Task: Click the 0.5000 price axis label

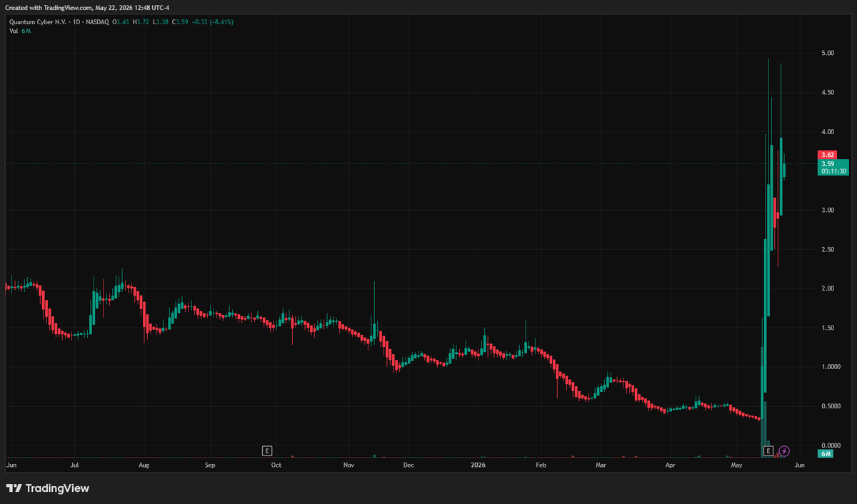Action: pyautogui.click(x=831, y=406)
